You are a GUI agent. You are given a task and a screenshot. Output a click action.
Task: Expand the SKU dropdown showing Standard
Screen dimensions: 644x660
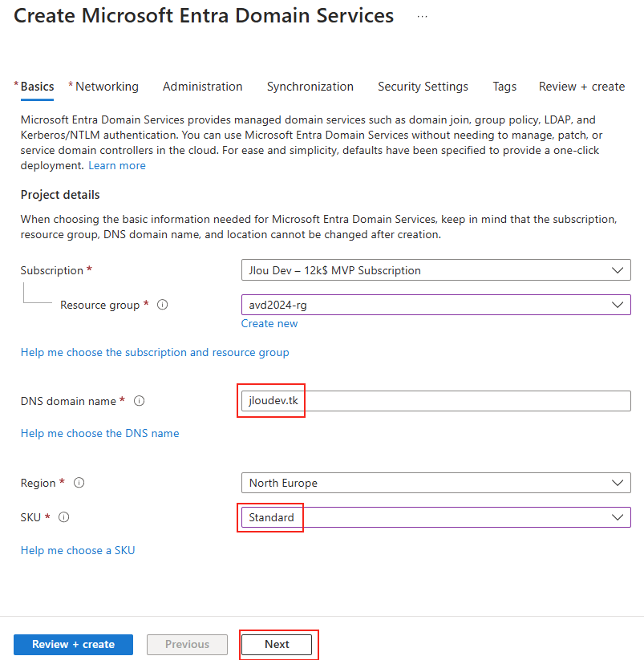pos(436,517)
